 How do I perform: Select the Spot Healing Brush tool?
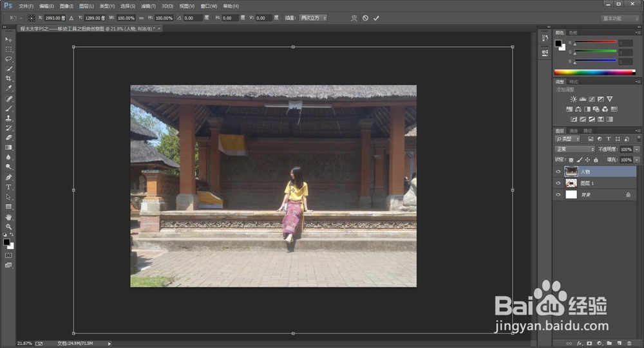(8, 99)
